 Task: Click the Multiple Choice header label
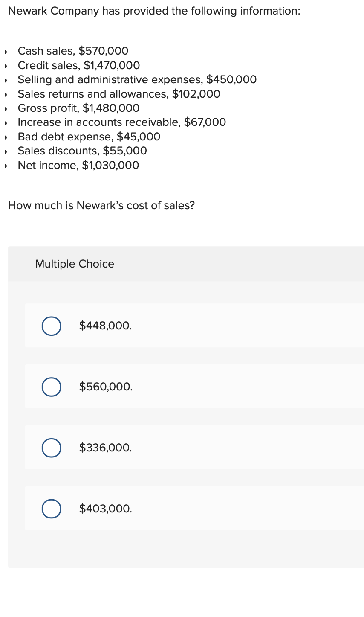click(75, 264)
